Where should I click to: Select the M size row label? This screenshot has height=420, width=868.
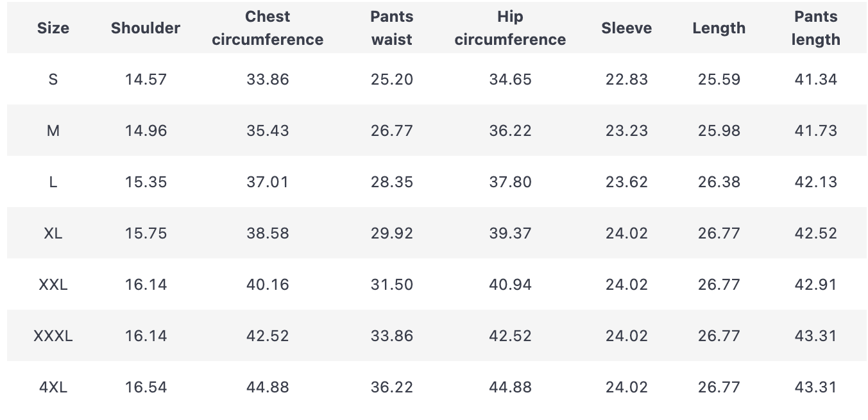(x=53, y=131)
